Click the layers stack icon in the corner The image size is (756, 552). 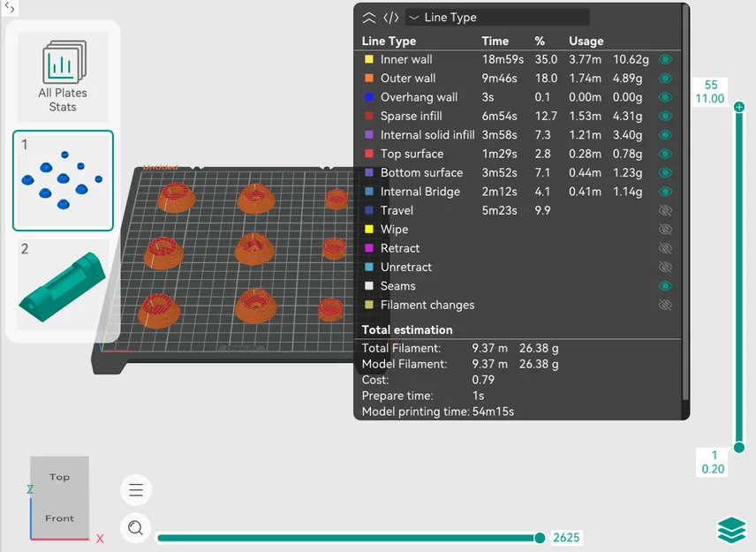pos(731,529)
